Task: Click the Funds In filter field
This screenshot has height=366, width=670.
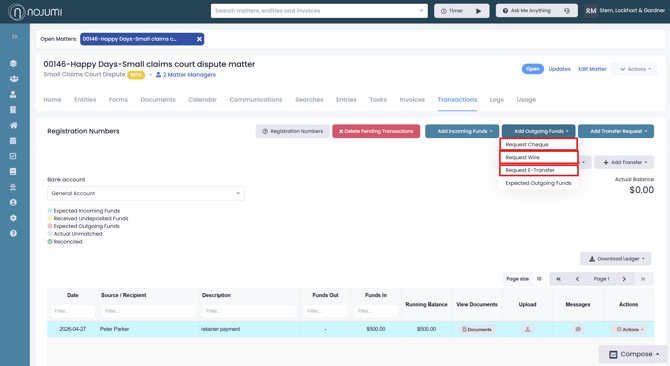Action: [x=376, y=311]
